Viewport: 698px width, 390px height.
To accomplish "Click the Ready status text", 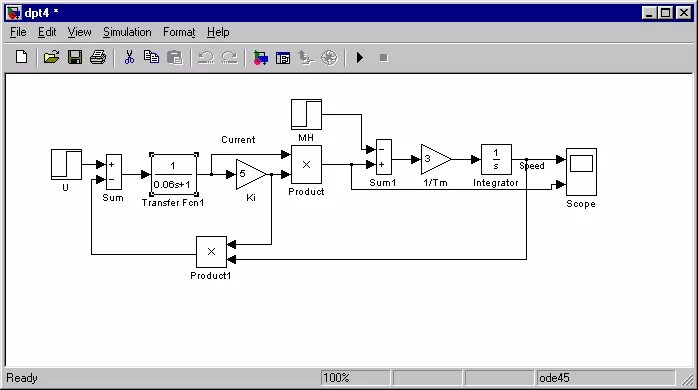I will (22, 378).
